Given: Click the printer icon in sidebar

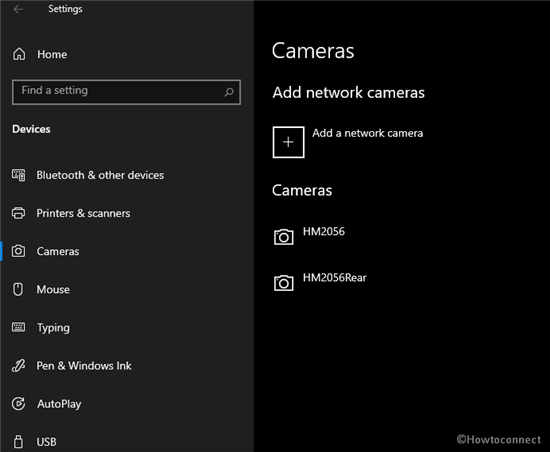Looking at the screenshot, I should (x=19, y=213).
